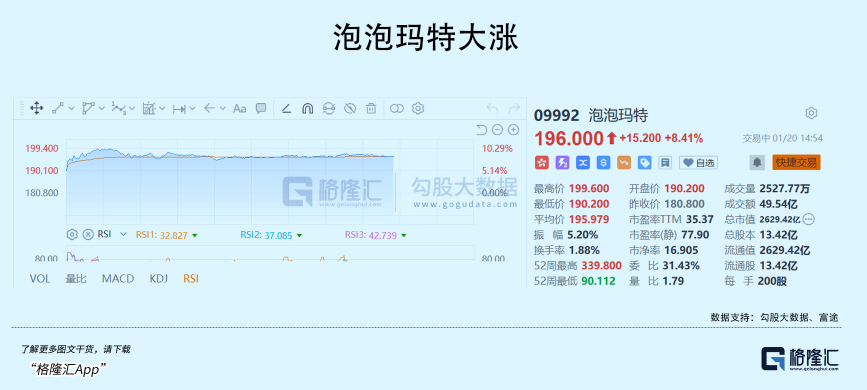Open RSI indicator settings gear

coord(72,235)
